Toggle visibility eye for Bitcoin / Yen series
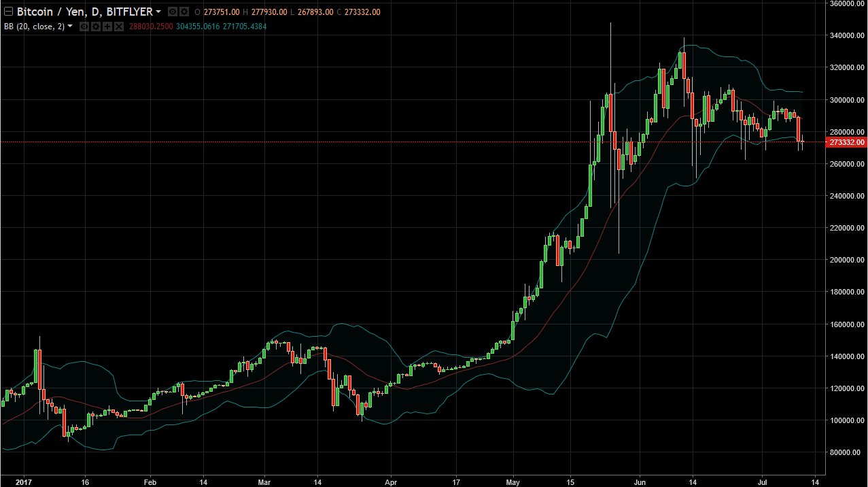The width and height of the screenshot is (868, 487). (173, 12)
